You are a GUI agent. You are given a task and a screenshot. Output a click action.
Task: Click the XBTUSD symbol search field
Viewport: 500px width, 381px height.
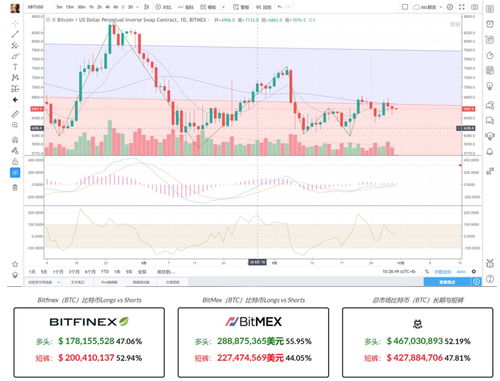(35, 7)
